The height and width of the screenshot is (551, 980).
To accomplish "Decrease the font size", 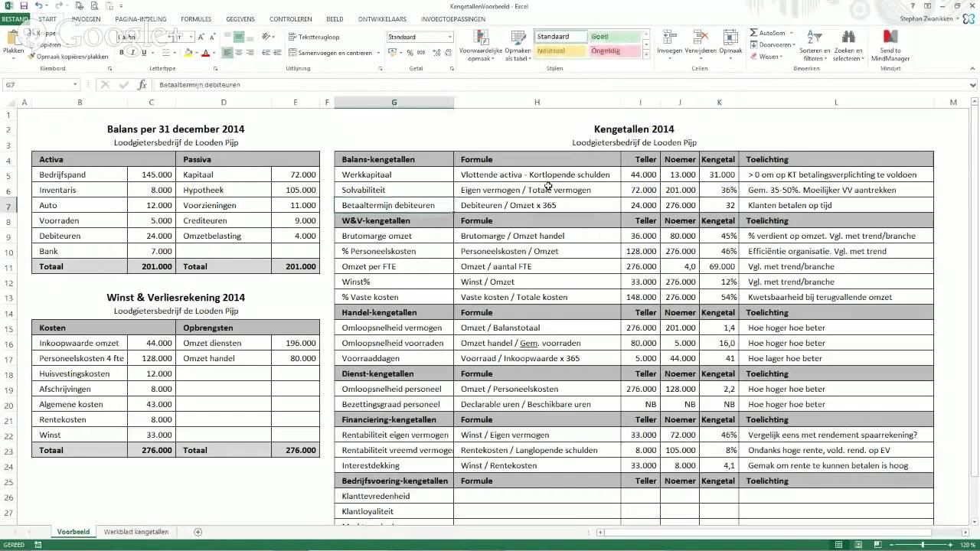I will point(212,37).
